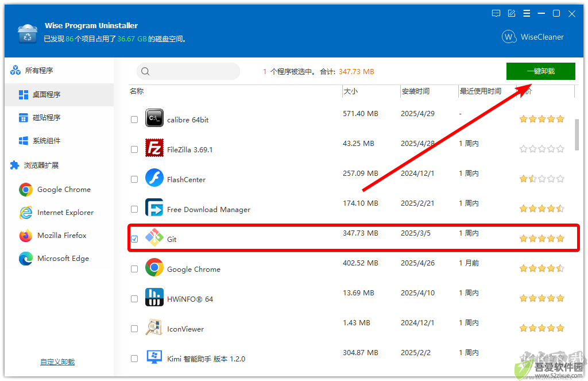
Task: Open the 自定义卸载 link
Action: (57, 362)
